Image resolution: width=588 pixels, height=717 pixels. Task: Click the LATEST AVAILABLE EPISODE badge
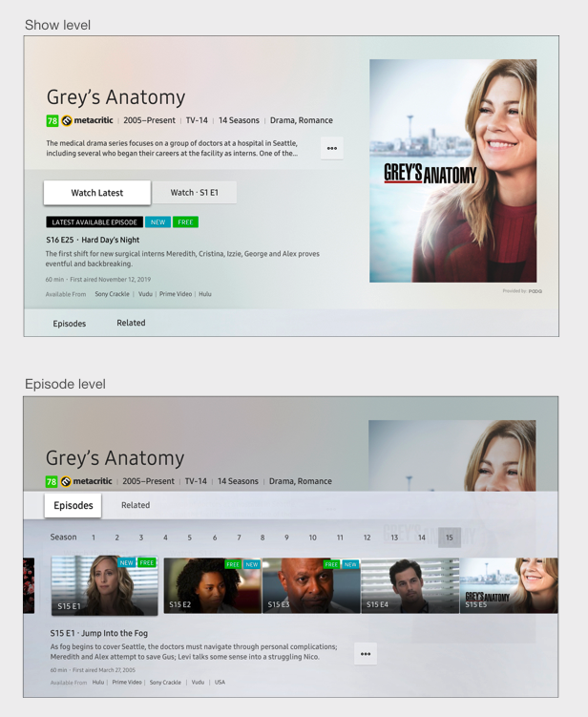94,222
